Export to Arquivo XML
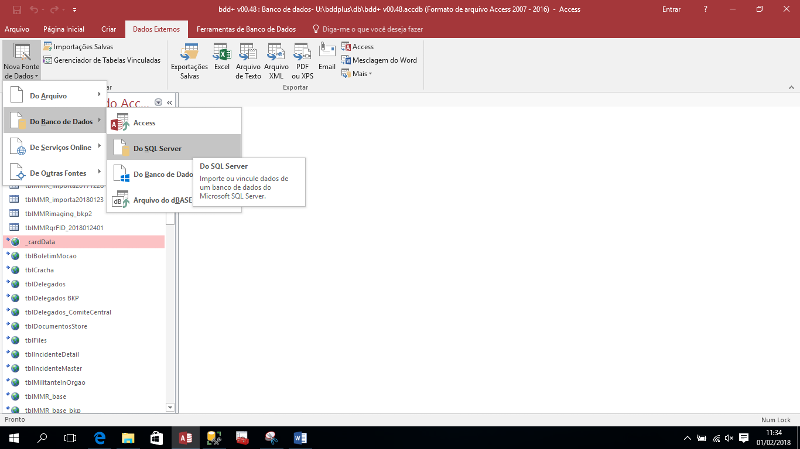This screenshot has height=449, width=800. pyautogui.click(x=276, y=61)
